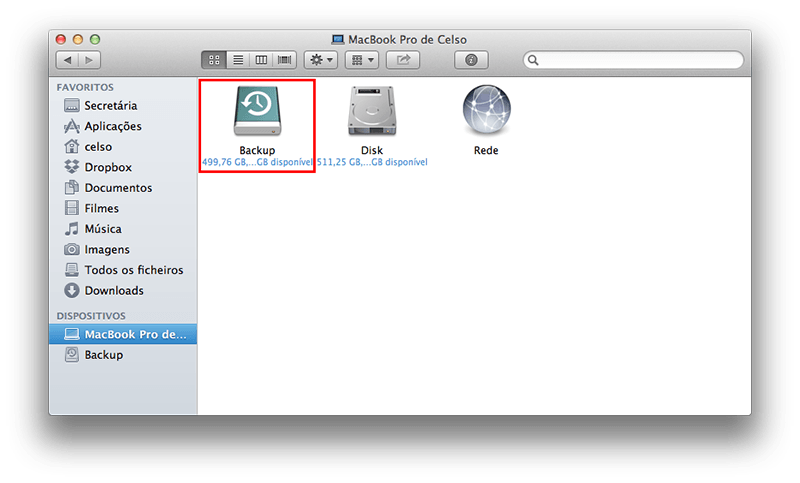
Task: Open Filmes in the sidebar
Action: pos(123,208)
